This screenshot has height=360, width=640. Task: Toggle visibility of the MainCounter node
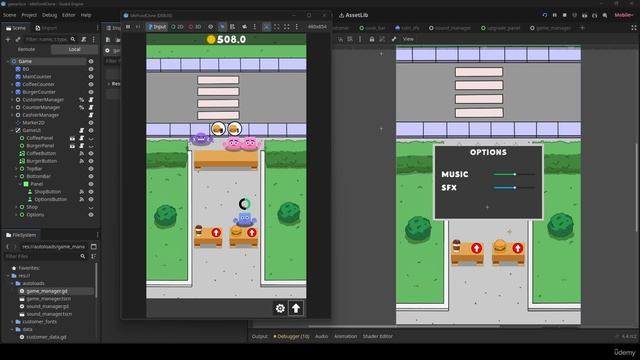point(91,77)
